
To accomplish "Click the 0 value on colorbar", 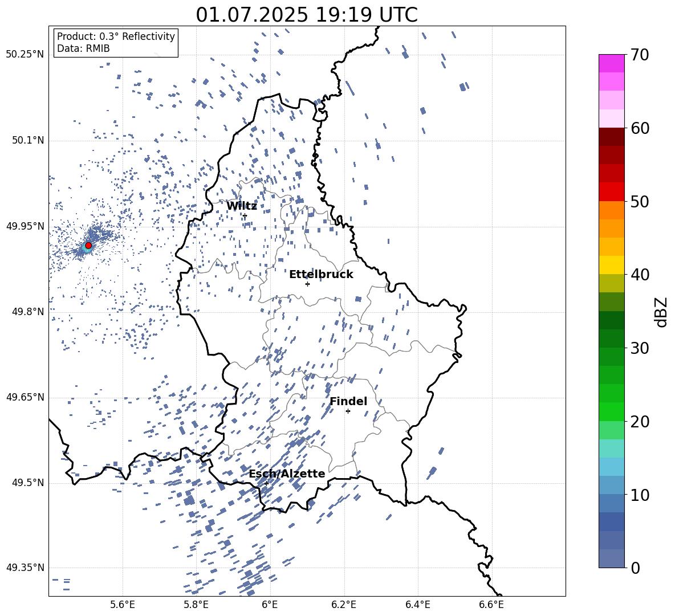I will click(635, 568).
